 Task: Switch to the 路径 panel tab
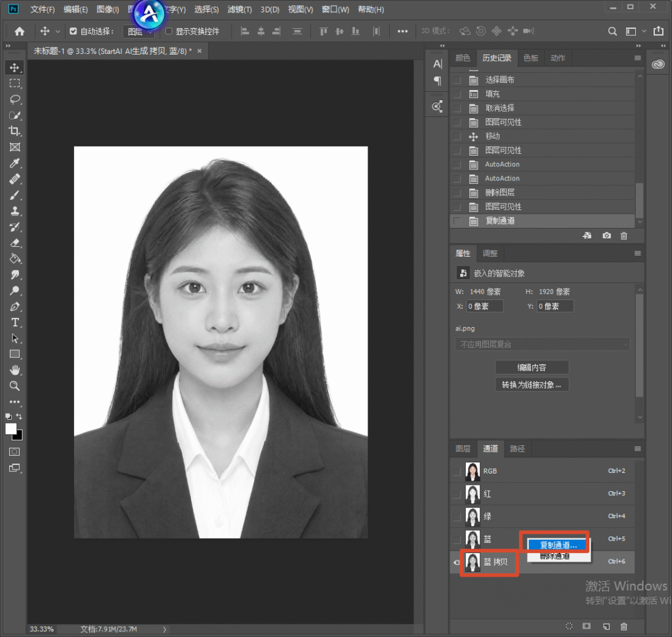tap(517, 449)
